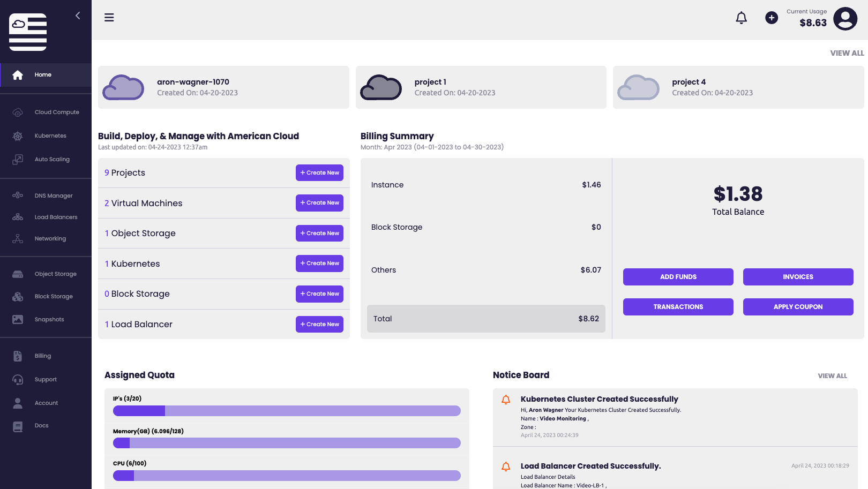Screen dimensions: 868x489
Task: Click the notification bell icon
Action: coord(741,18)
